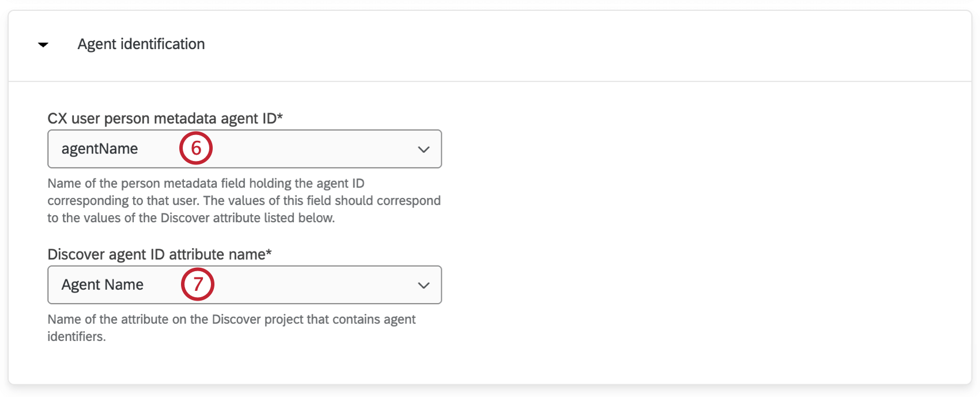This screenshot has width=980, height=397.
Task: Select the agentName value in the dropdown
Action: click(x=99, y=148)
